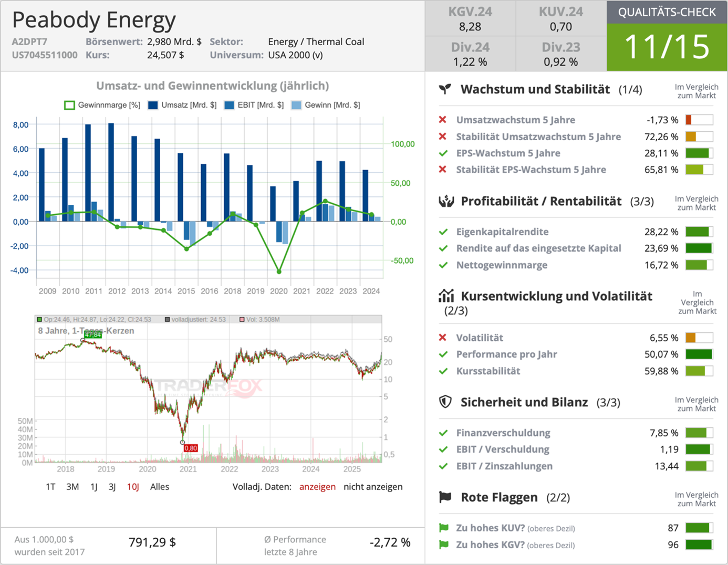Click the Finanzverschuldung label
Viewport: 728px width, 565px height.
[503, 433]
